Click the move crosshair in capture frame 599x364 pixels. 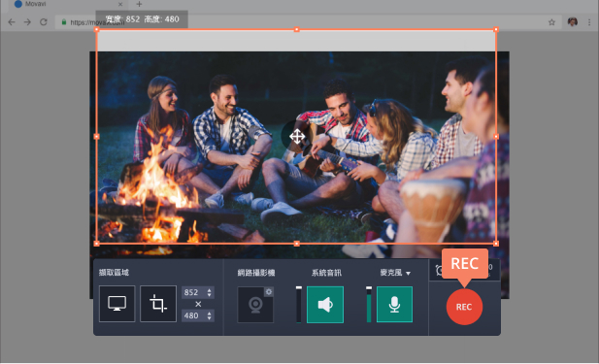tap(297, 136)
